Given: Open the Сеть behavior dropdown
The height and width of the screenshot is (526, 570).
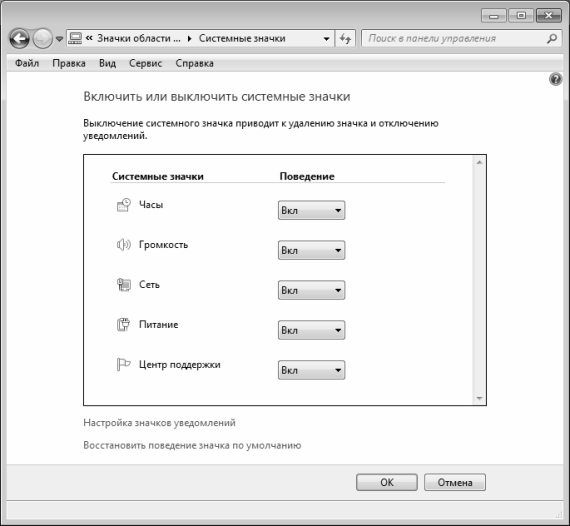Looking at the screenshot, I should [x=312, y=290].
